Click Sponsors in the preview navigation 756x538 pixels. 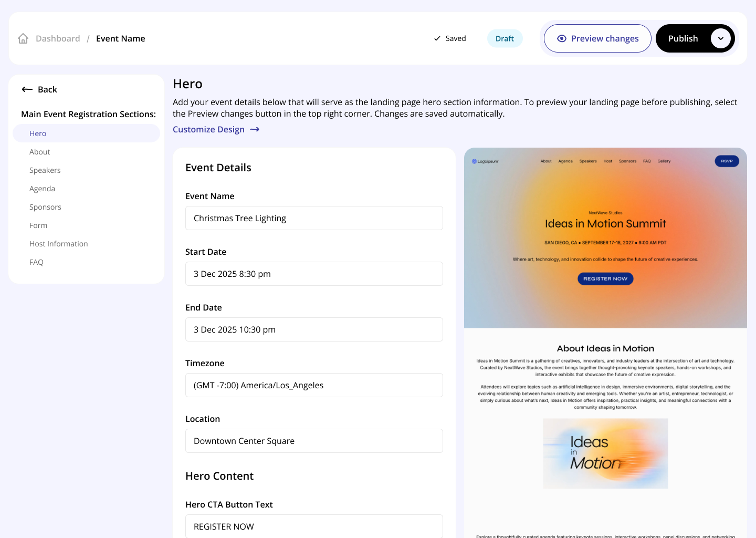pyautogui.click(x=627, y=161)
